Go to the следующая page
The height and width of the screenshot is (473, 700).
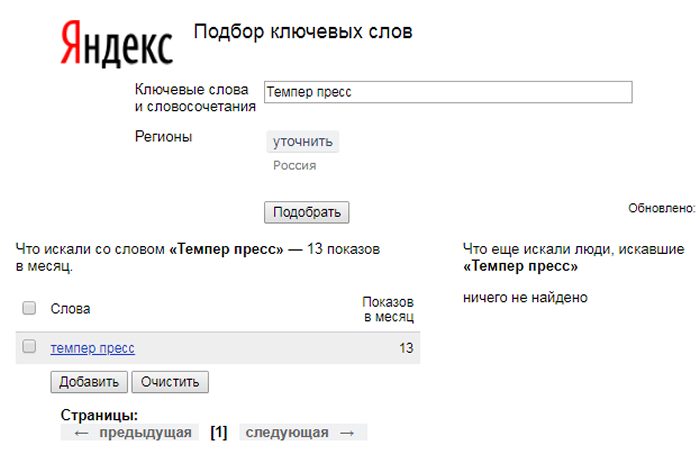tap(287, 432)
